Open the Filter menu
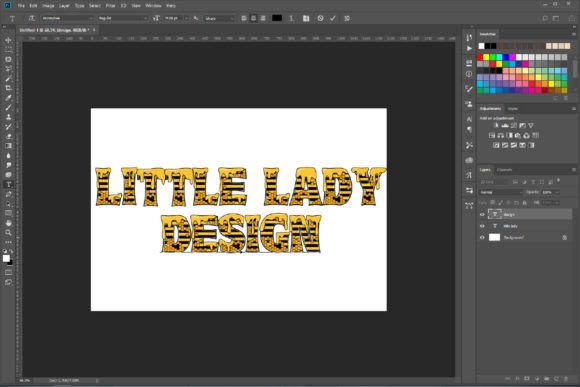The image size is (580, 387). click(x=110, y=6)
